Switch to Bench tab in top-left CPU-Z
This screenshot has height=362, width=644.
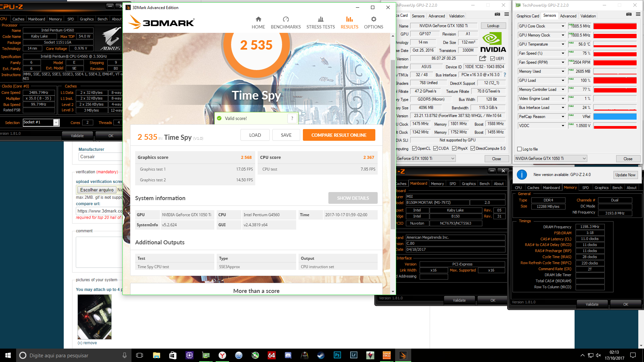point(102,19)
